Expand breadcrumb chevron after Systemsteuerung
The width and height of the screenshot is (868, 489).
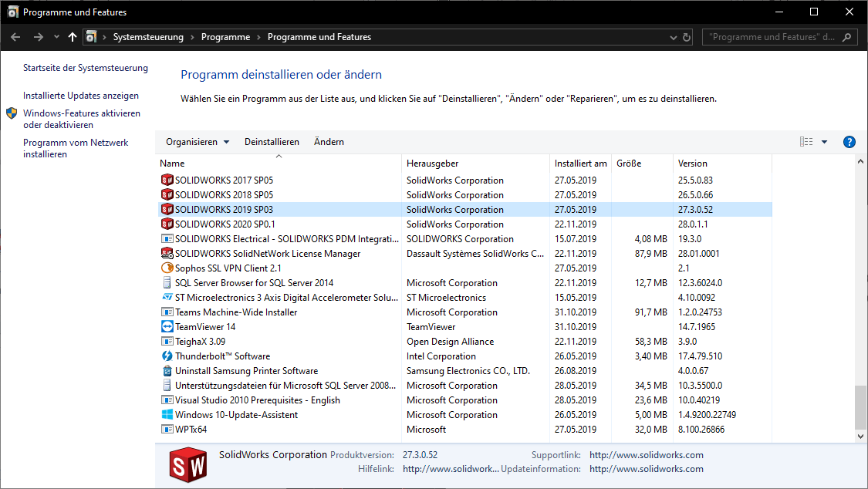192,37
